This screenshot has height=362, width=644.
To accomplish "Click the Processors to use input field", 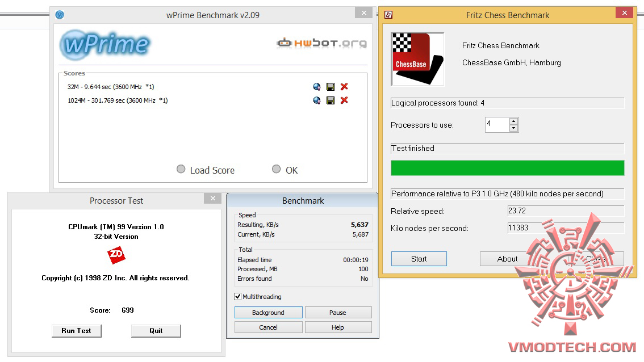I will (x=497, y=125).
